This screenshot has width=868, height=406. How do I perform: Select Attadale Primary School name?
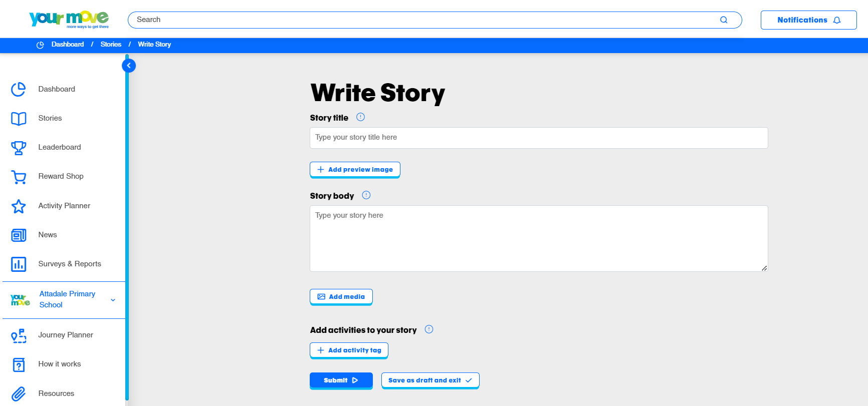[67, 299]
